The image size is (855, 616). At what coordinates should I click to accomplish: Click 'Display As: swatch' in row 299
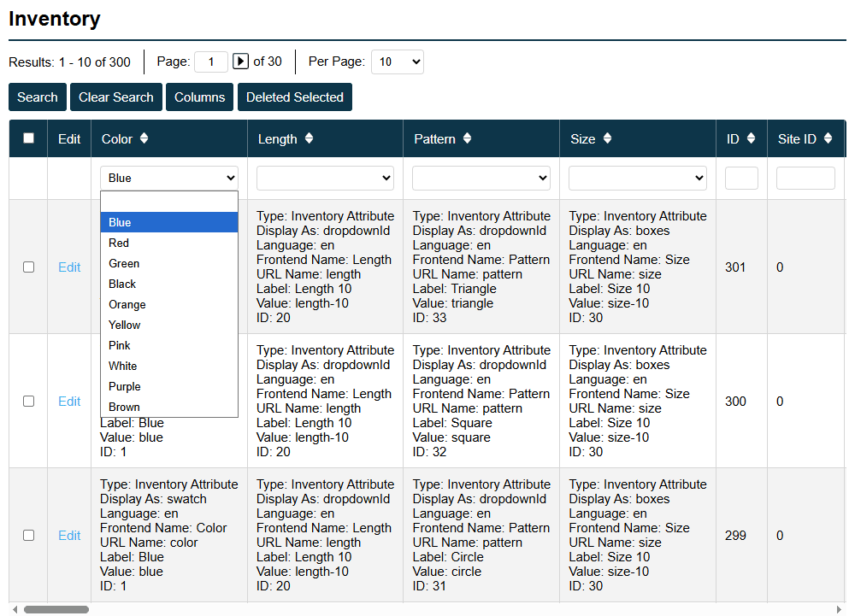click(x=153, y=499)
